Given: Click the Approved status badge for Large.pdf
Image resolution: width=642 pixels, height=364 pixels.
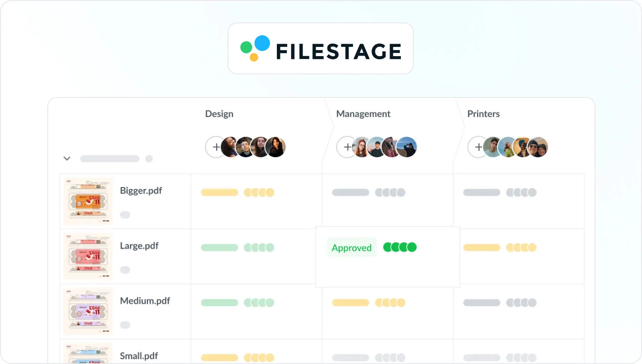Looking at the screenshot, I should (x=351, y=248).
